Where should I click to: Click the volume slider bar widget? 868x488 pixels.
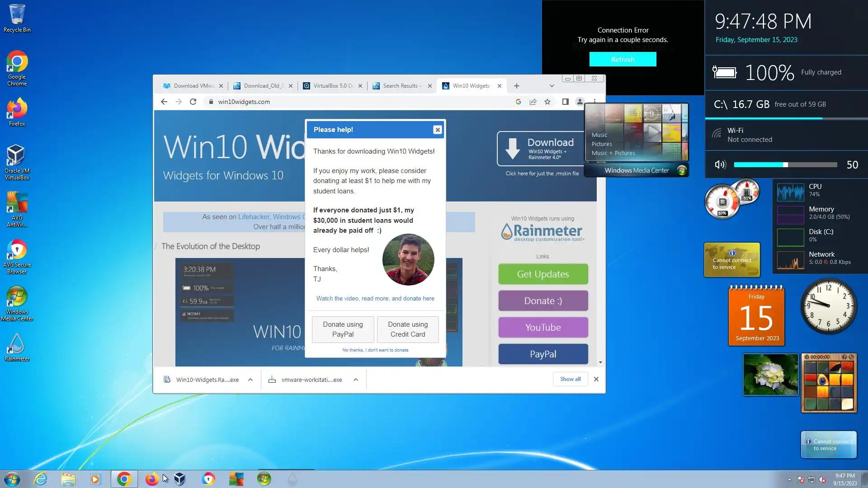coord(785,165)
